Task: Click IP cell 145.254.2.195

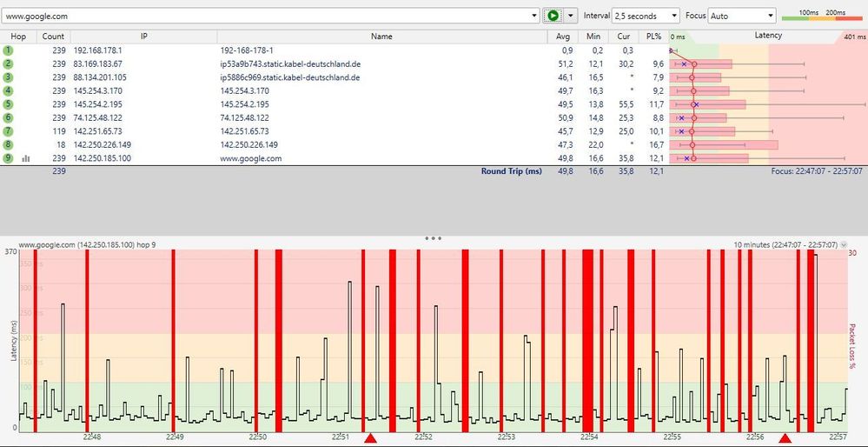Action: click(x=97, y=104)
